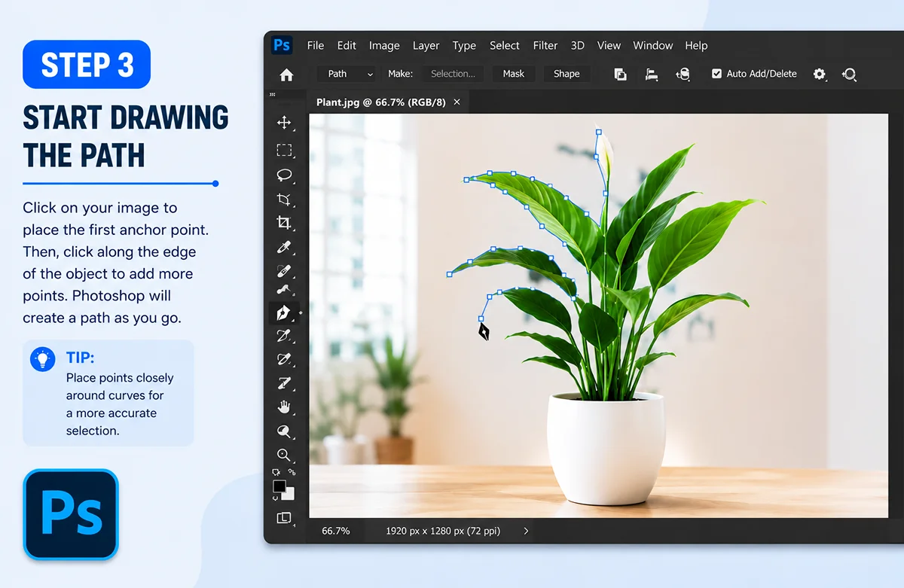The height and width of the screenshot is (588, 904).
Task: Click the screen mode icon at toolbar bottom
Action: tap(284, 518)
